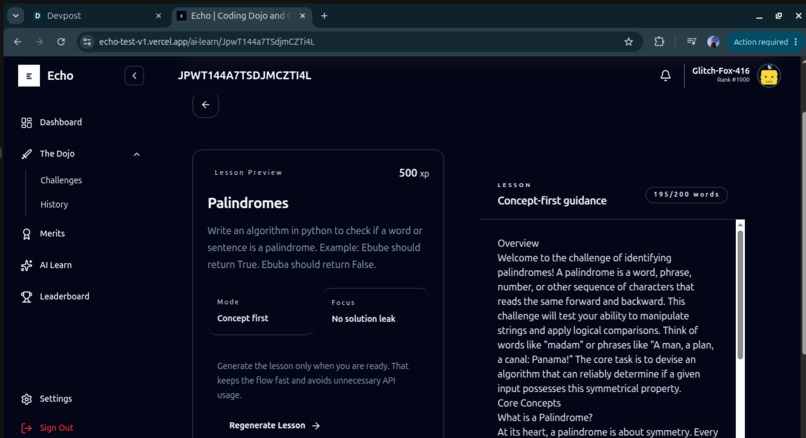Click the Concept-first guidance heading
Image resolution: width=806 pixels, height=438 pixels.
click(552, 201)
